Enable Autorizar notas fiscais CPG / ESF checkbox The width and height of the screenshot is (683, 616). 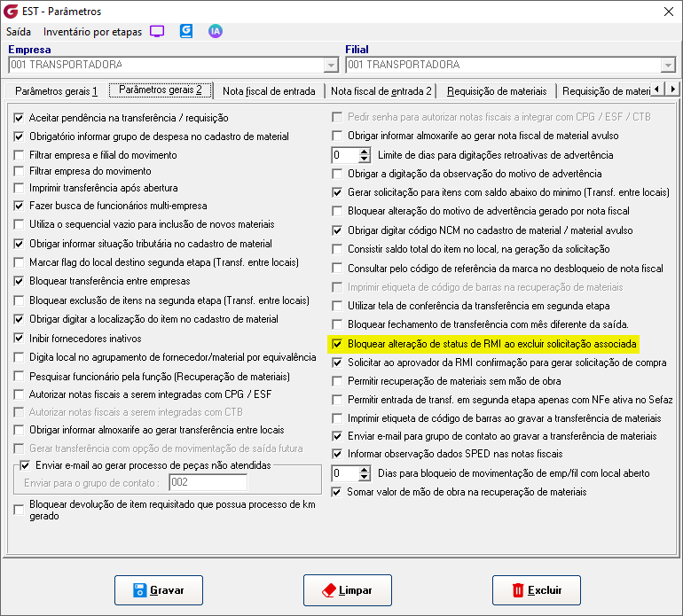[x=19, y=394]
